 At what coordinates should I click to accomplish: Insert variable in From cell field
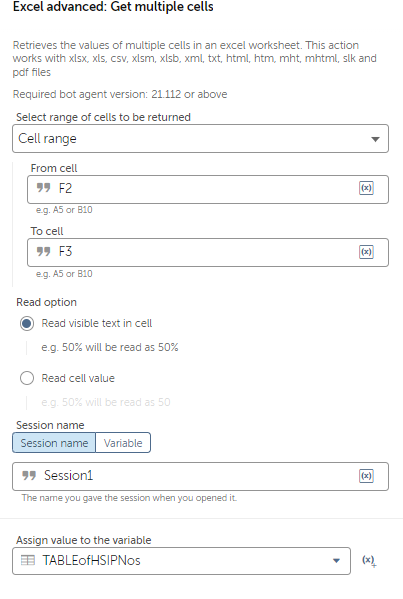tap(366, 188)
